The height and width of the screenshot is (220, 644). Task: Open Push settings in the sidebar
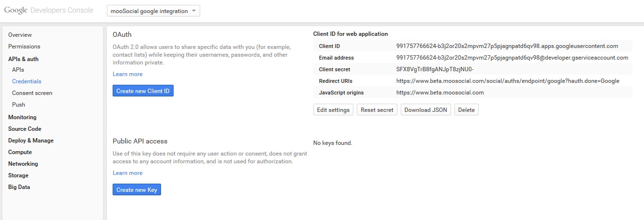(x=18, y=105)
